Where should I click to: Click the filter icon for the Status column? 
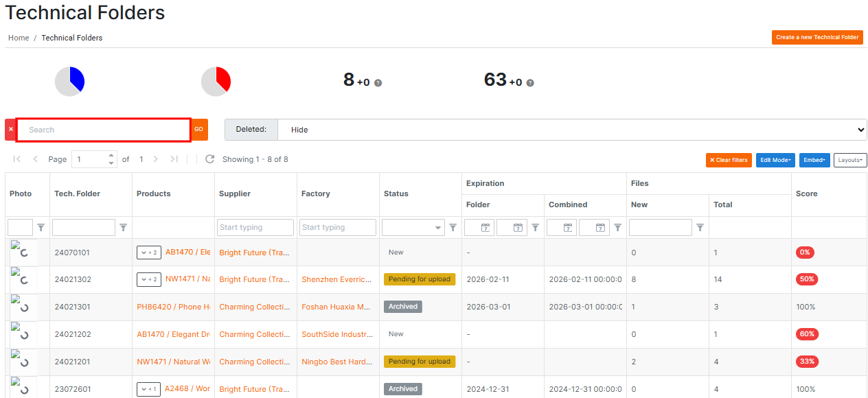pos(453,228)
